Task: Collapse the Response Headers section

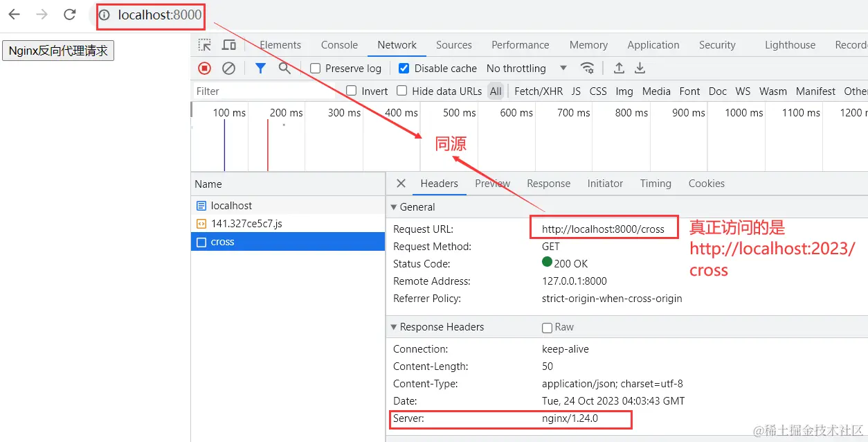Action: pyautogui.click(x=394, y=327)
